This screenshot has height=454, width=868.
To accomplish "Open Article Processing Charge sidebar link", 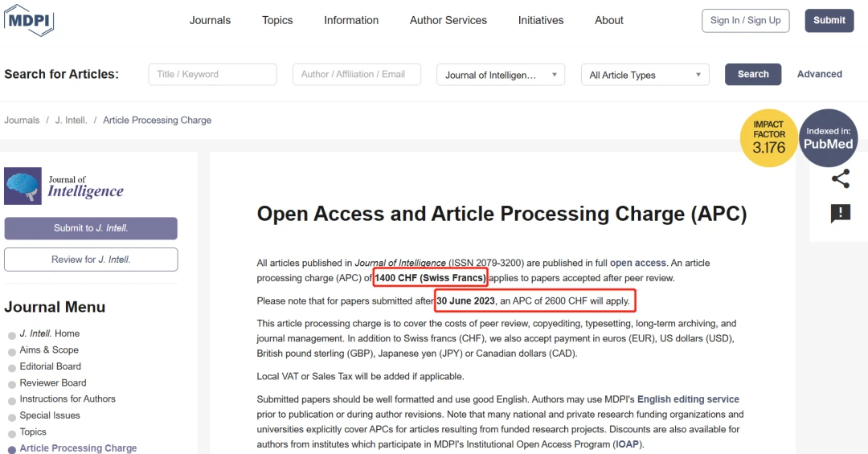I will pos(78,448).
